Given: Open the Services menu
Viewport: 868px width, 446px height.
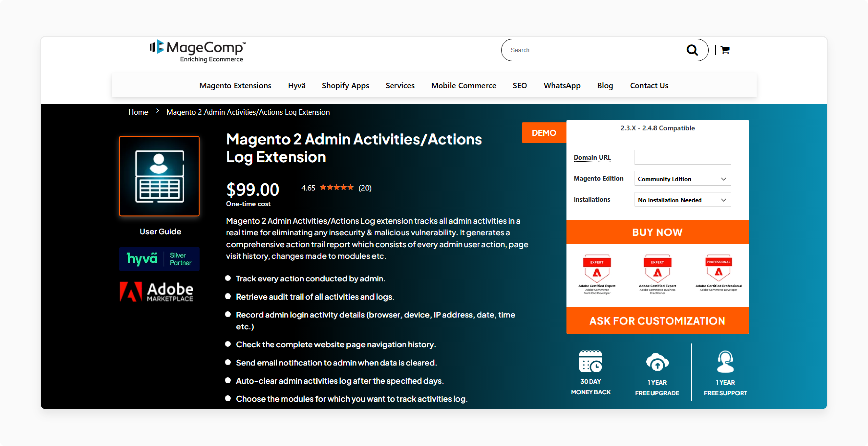Looking at the screenshot, I should pyautogui.click(x=400, y=86).
